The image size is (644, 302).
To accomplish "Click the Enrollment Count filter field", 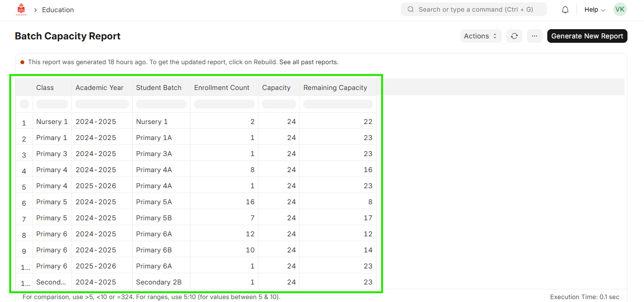I will click(224, 104).
